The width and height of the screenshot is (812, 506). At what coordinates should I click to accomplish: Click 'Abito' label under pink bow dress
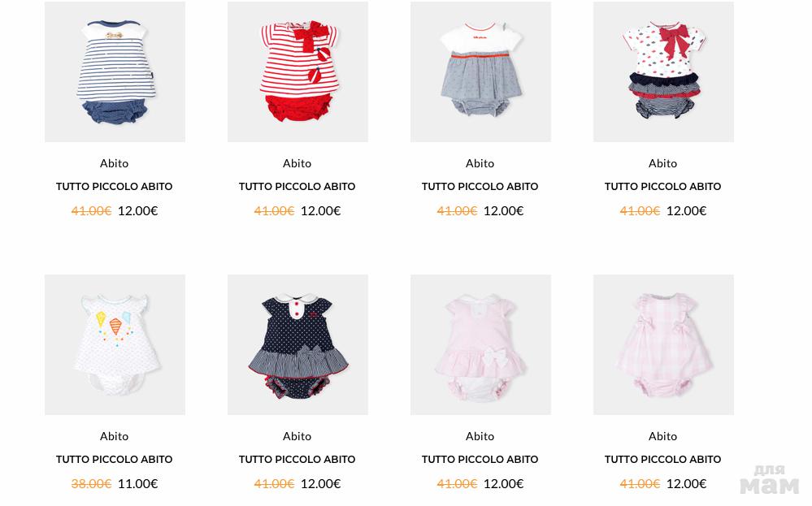pyautogui.click(x=480, y=437)
